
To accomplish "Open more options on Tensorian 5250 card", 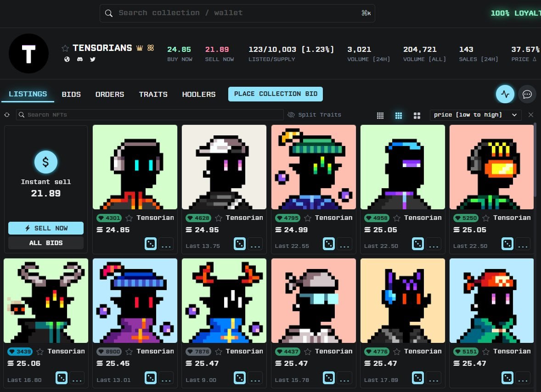I will 523,244.
